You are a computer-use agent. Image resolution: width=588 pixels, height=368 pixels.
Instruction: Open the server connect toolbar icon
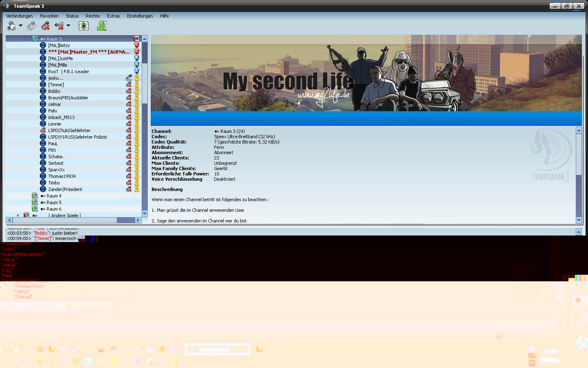click(11, 26)
